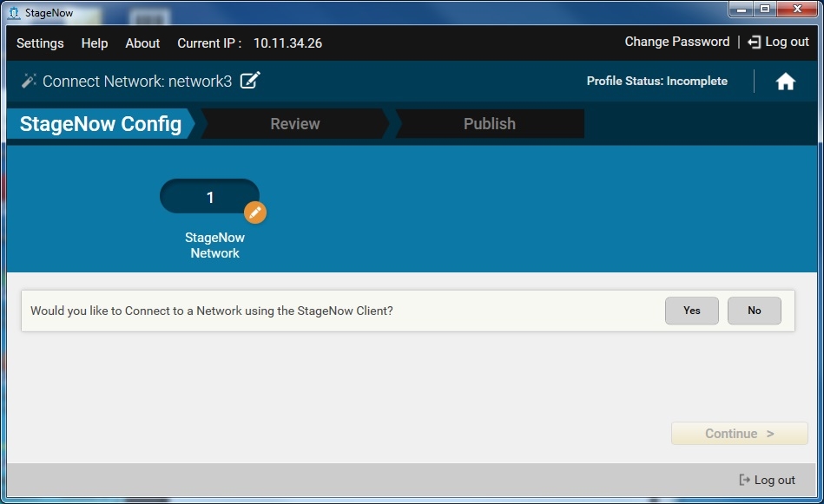Viewport: 824px width, 504px height.
Task: Go to the Home screen icon
Action: click(785, 82)
